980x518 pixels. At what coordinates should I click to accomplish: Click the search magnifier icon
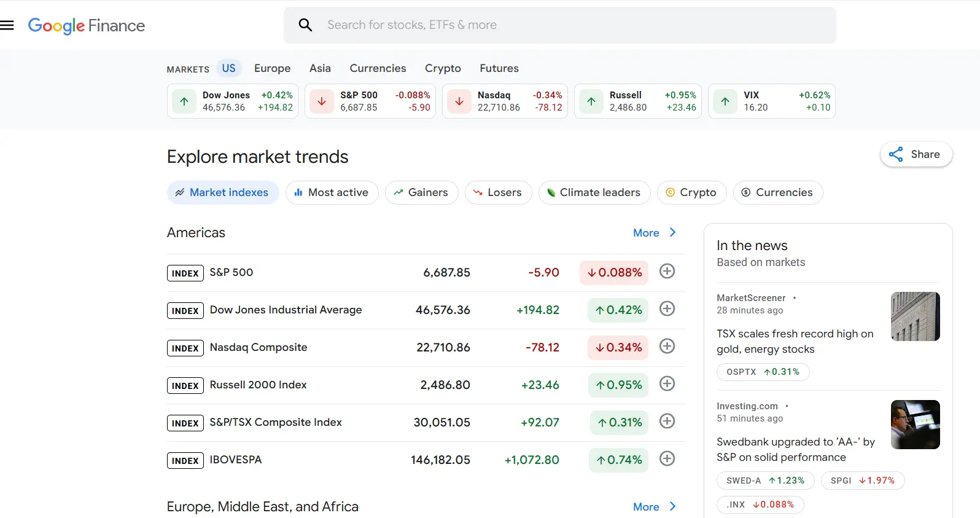tap(305, 25)
